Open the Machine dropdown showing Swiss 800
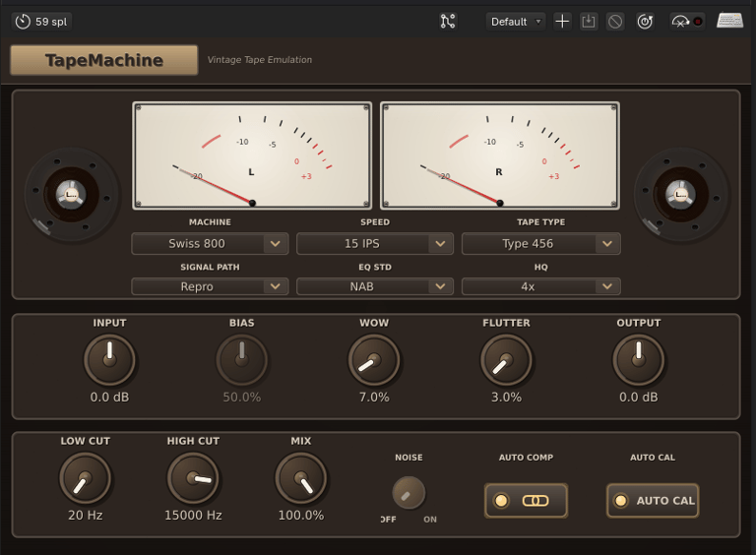The image size is (756, 555). pyautogui.click(x=210, y=244)
